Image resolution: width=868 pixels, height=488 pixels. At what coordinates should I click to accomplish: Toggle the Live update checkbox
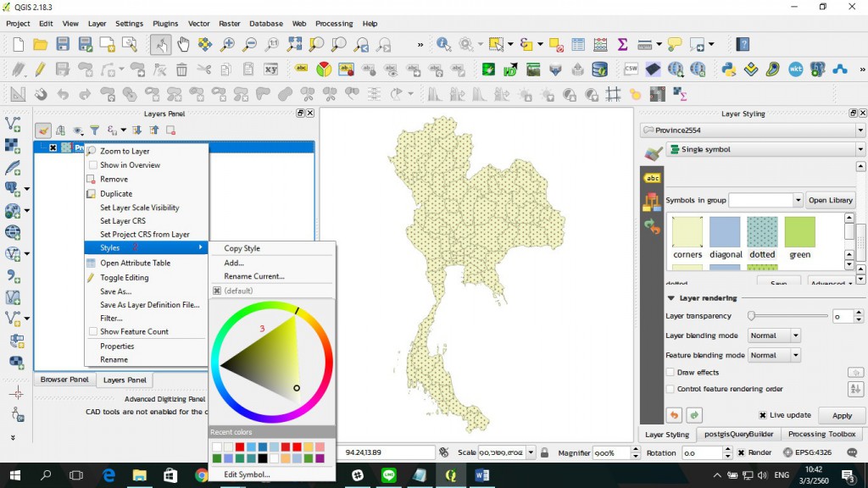point(763,415)
